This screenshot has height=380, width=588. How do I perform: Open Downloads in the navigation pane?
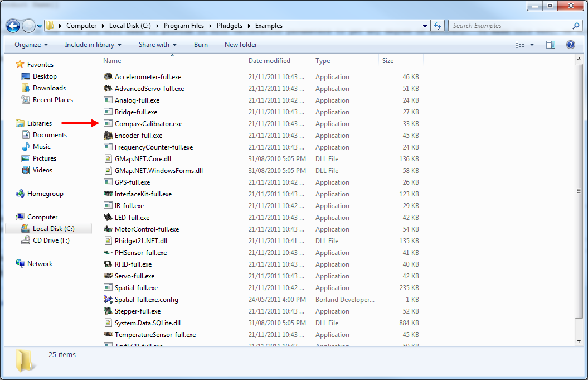pyautogui.click(x=49, y=88)
